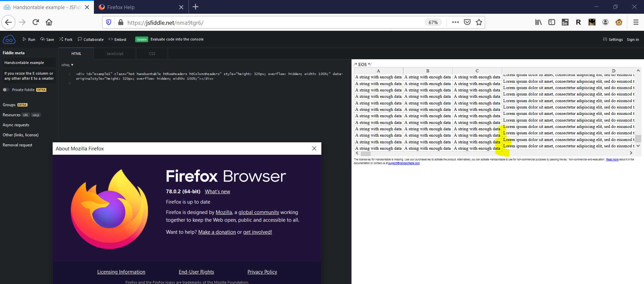
Task: Click the table horizontal scrollbar thumb
Action: click(365, 153)
